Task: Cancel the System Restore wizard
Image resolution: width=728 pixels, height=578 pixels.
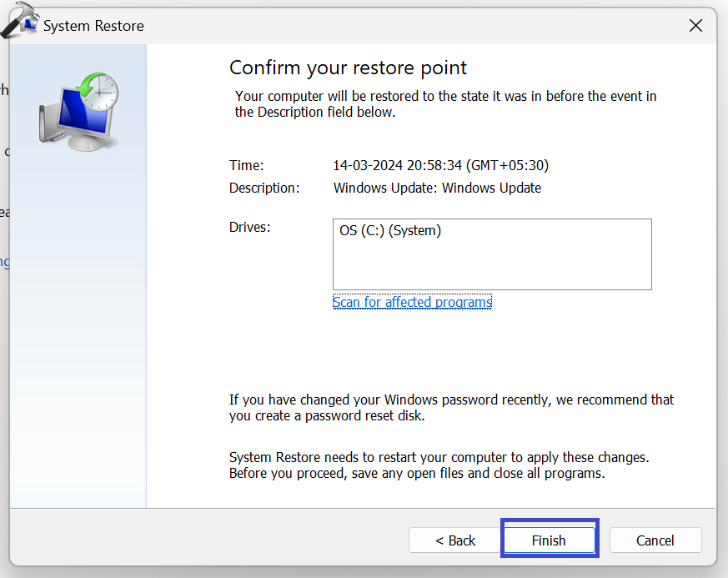Action: point(655,540)
